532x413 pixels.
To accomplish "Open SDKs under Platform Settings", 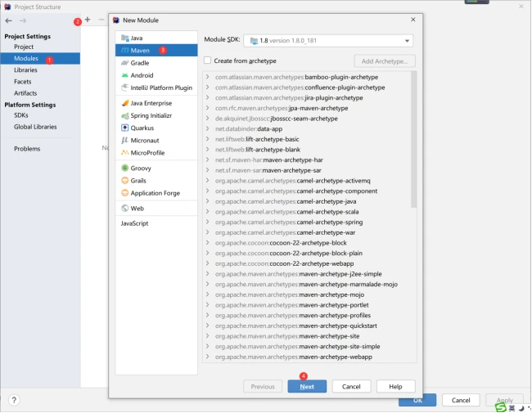I will 21,115.
